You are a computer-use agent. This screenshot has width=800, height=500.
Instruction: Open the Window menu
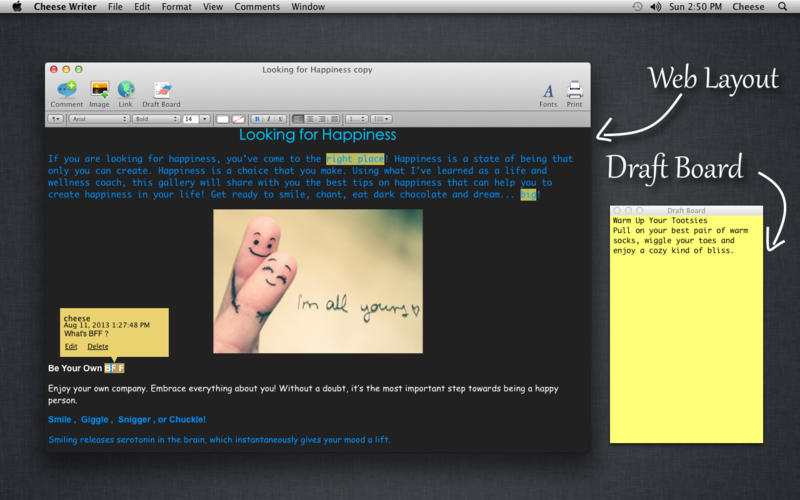pyautogui.click(x=308, y=7)
